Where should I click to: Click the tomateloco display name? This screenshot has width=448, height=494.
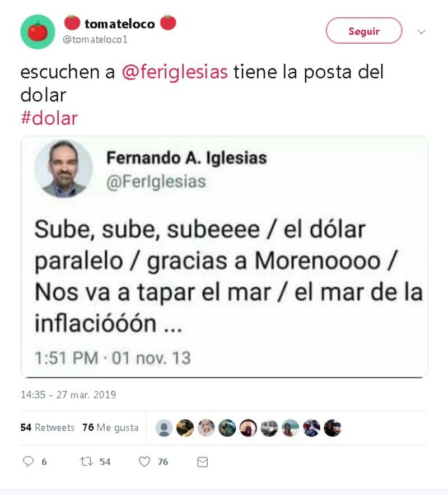click(120, 24)
